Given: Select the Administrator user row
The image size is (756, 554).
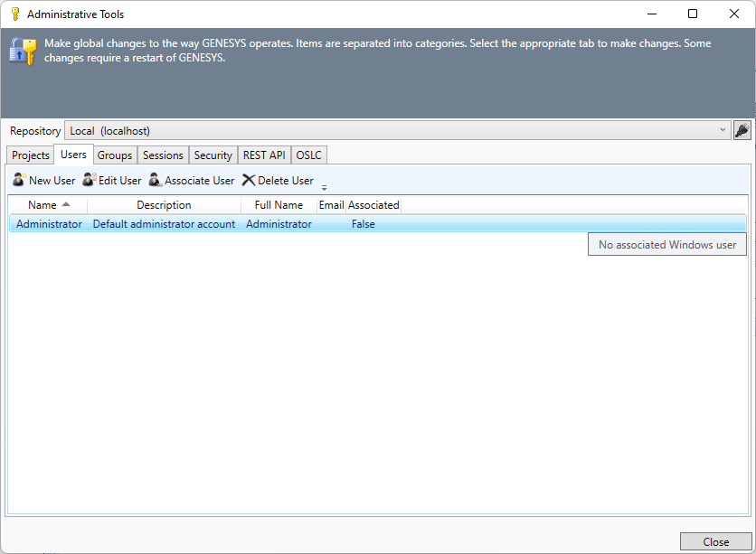Looking at the screenshot, I should coord(136,223).
